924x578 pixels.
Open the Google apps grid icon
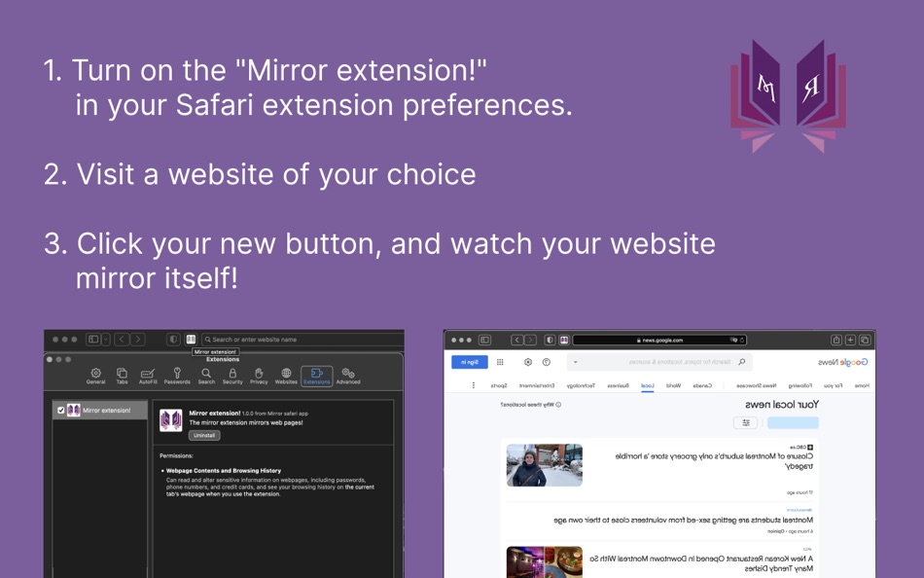pyautogui.click(x=500, y=362)
